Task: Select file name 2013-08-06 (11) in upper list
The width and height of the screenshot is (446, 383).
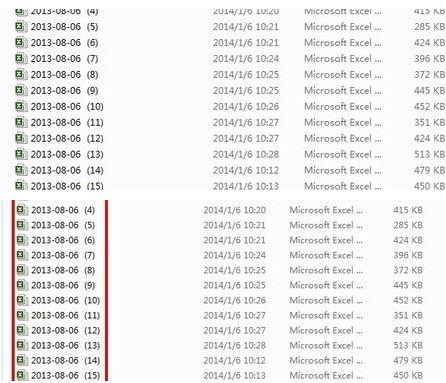Action: [x=67, y=123]
